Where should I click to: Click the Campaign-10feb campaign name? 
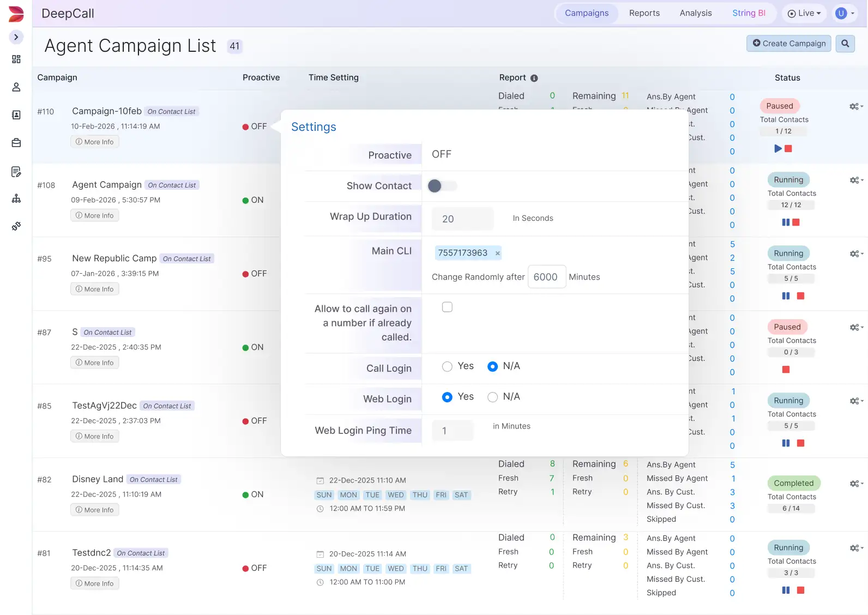(x=107, y=111)
